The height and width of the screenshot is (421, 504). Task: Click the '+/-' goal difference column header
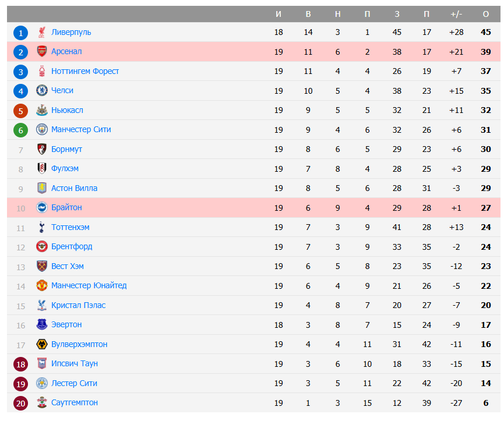coord(456,14)
